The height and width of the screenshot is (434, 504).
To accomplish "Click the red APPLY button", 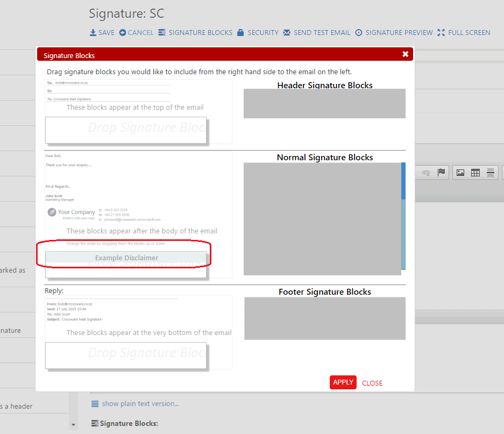I will tap(343, 382).
